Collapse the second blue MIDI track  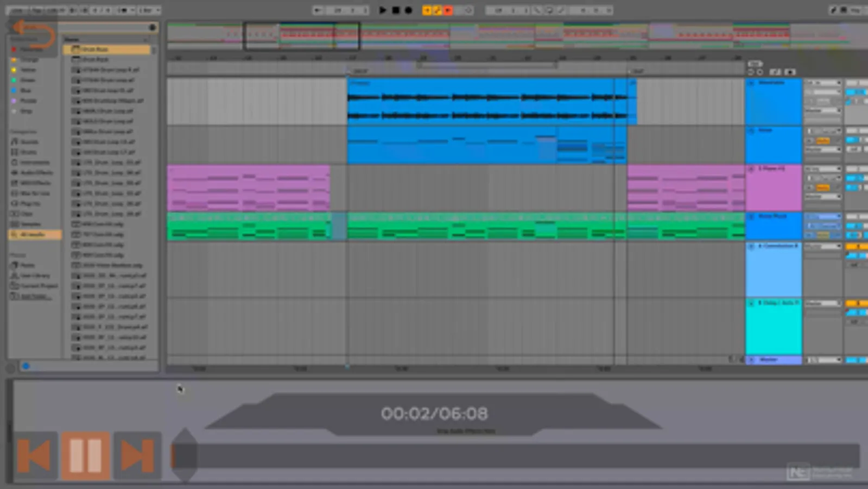coord(751,131)
